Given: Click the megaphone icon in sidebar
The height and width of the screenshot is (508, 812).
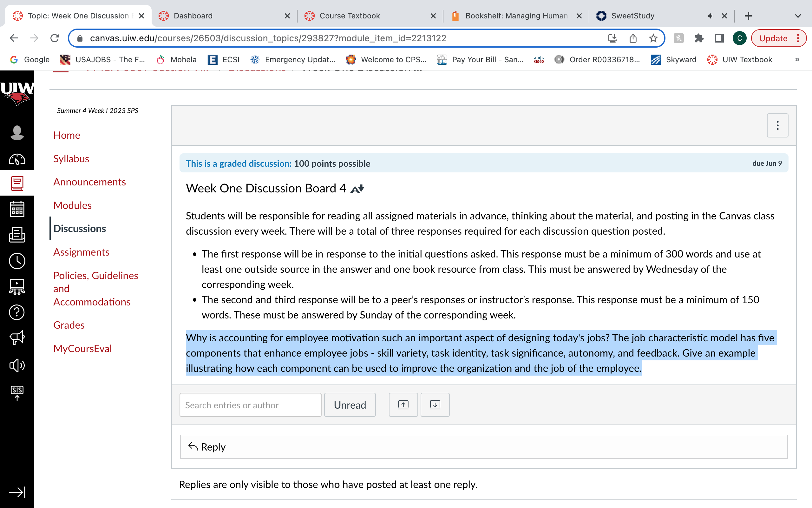Looking at the screenshot, I should click(17, 338).
